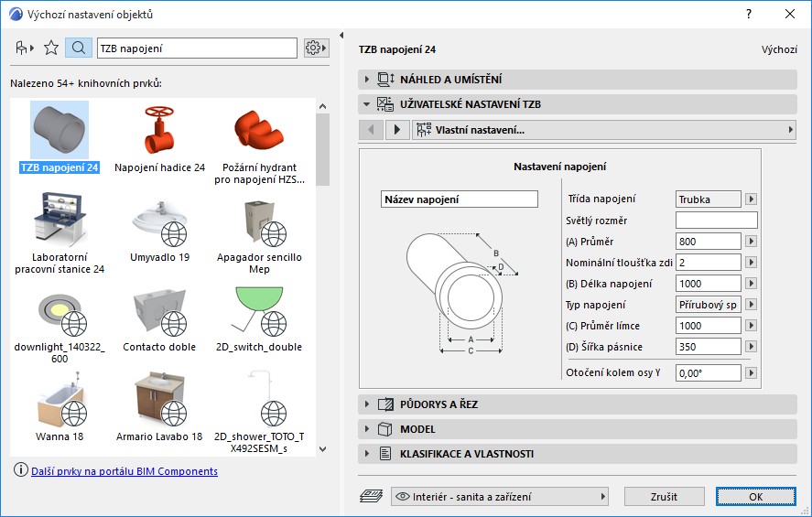Image resolution: width=812 pixels, height=517 pixels.
Task: Open help with the question mark button
Action: point(748,14)
